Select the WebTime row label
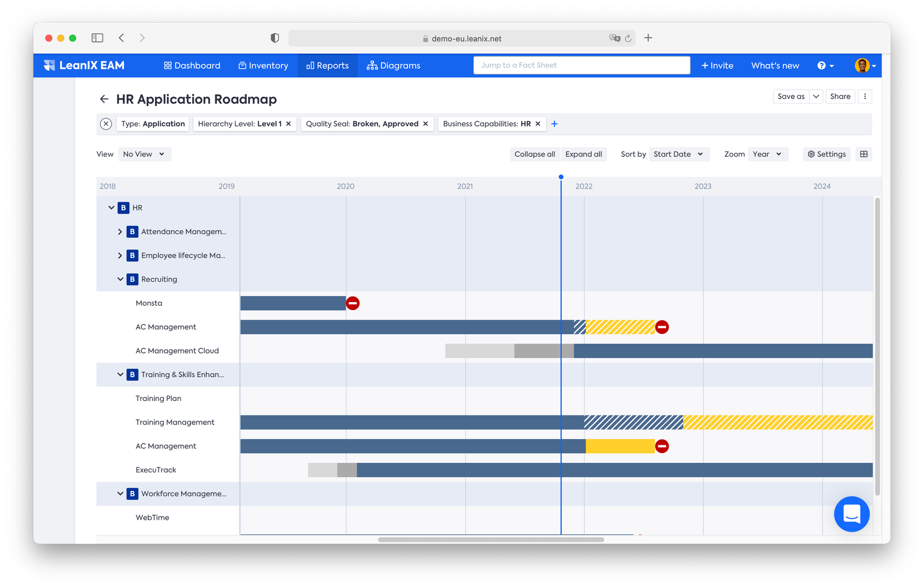 [x=152, y=518]
